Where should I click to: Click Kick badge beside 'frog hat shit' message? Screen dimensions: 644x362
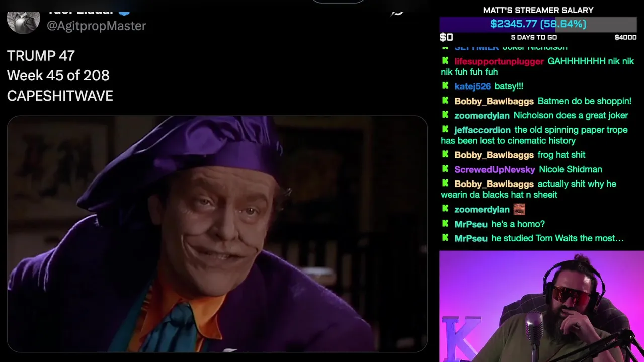445,154
